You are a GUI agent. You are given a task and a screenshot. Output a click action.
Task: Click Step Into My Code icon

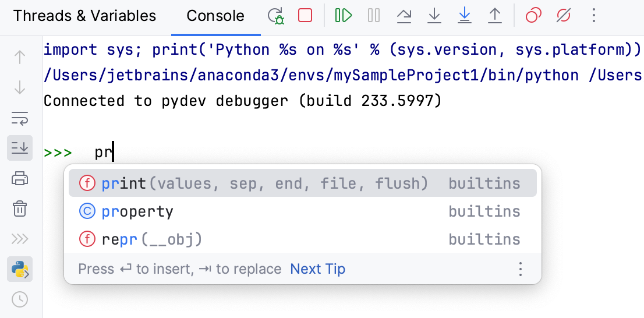click(464, 16)
